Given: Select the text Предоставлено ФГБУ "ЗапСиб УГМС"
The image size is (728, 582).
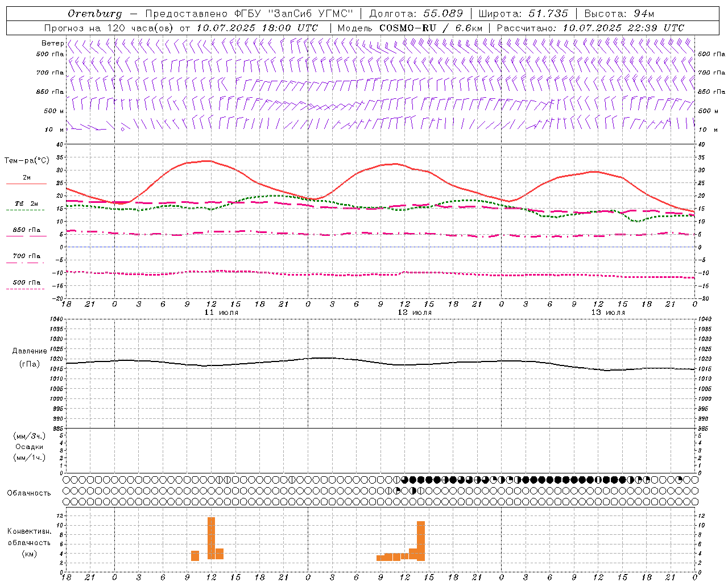Looking at the screenshot, I should [x=249, y=14].
